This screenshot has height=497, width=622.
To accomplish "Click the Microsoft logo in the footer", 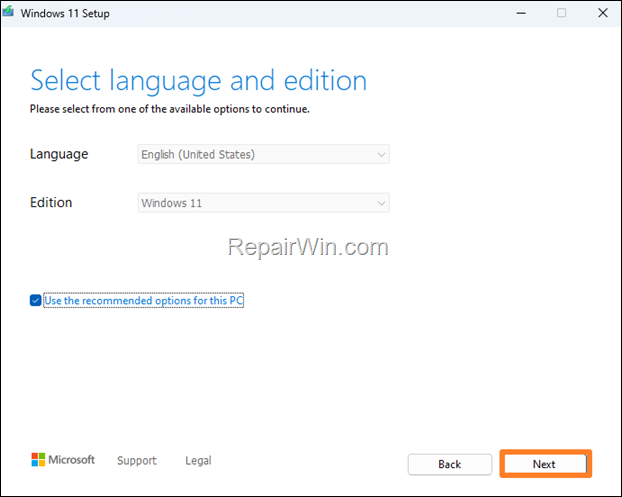I will coord(63,460).
